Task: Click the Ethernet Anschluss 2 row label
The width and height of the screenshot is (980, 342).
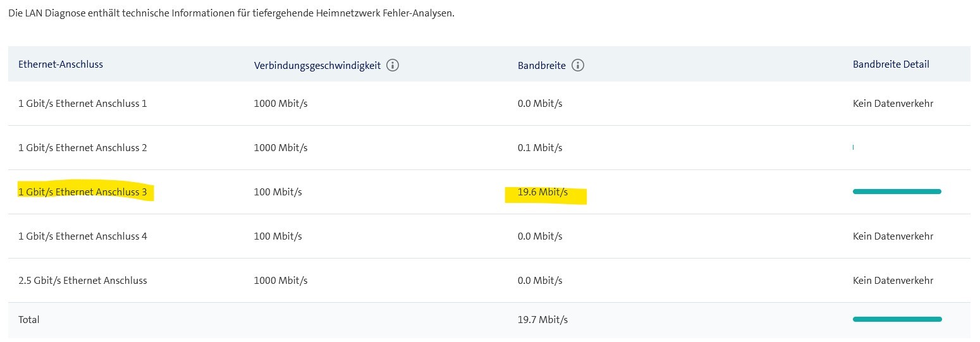Action: (x=83, y=147)
